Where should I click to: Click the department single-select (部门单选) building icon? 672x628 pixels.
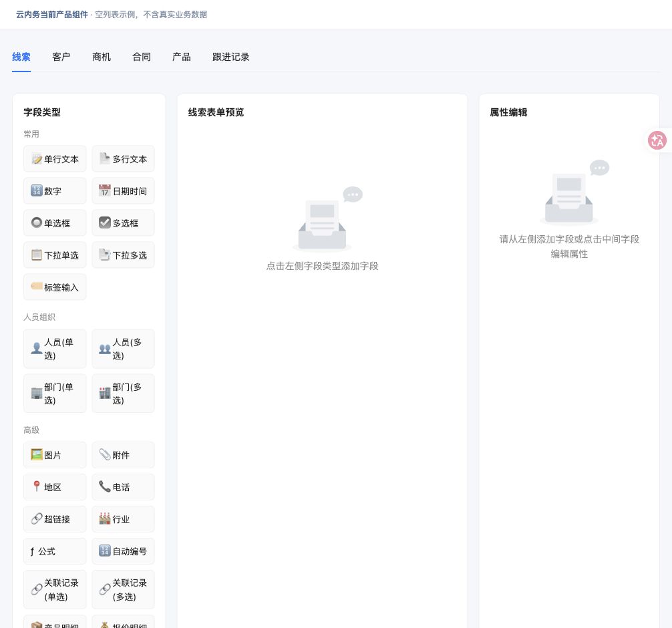[x=37, y=394]
